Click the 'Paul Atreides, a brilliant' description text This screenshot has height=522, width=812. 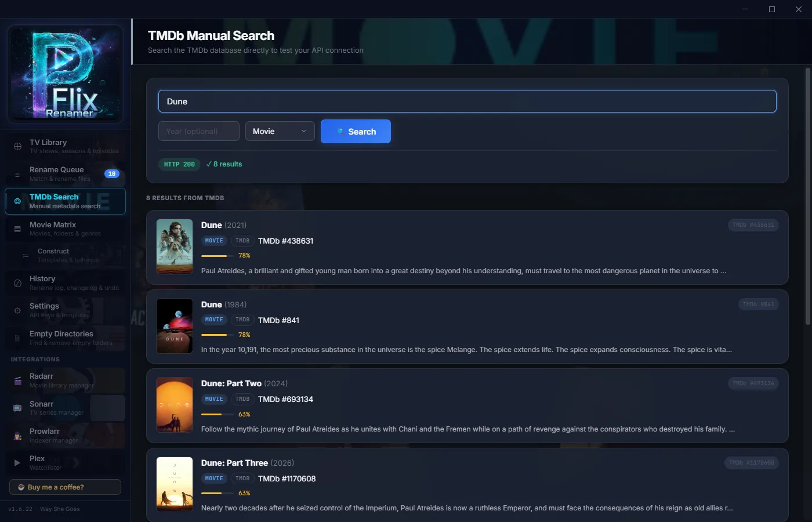click(464, 271)
